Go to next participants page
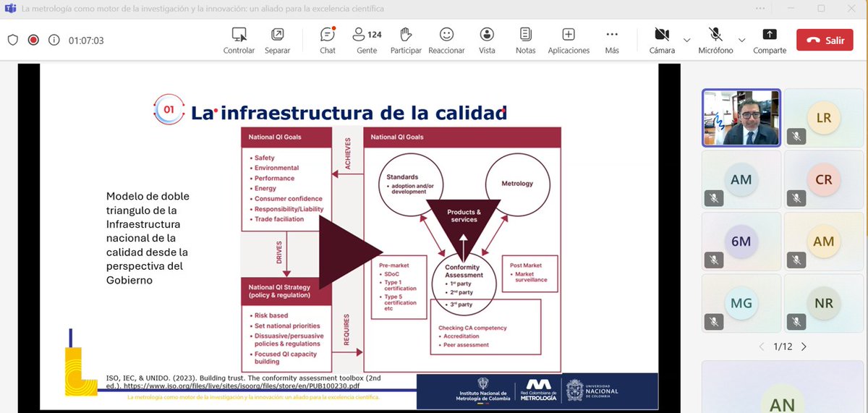The width and height of the screenshot is (868, 413). point(804,347)
